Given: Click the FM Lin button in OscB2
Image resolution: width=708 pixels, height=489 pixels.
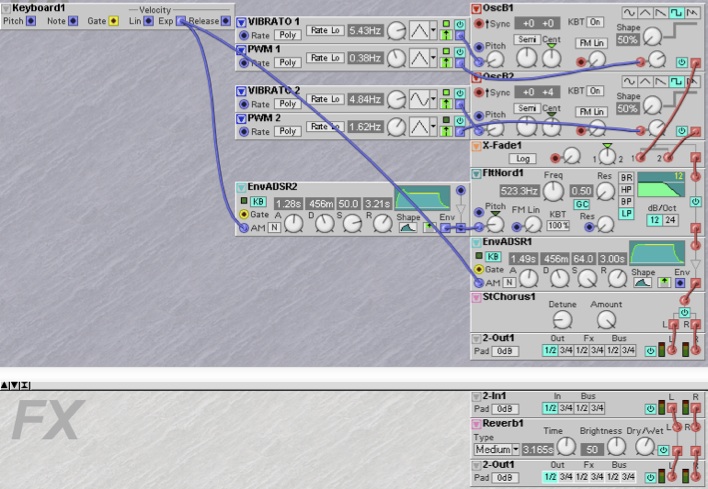Looking at the screenshot, I should point(591,112).
